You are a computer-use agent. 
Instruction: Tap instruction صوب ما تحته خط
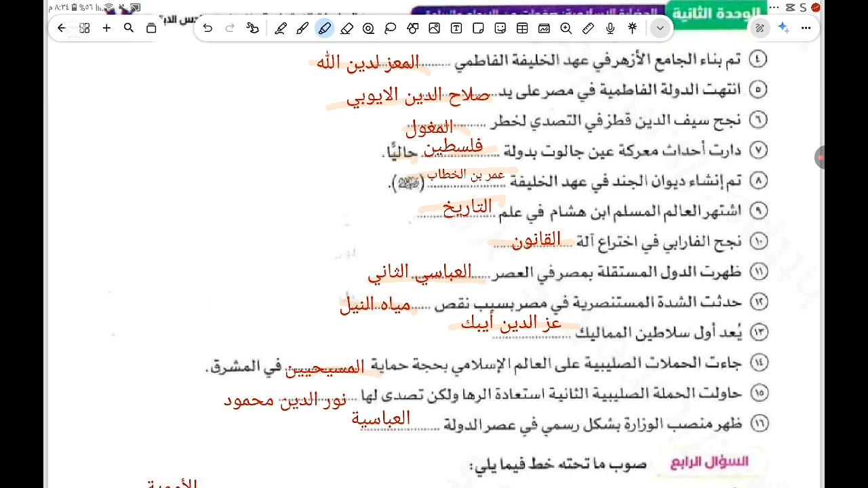pyautogui.click(x=557, y=464)
